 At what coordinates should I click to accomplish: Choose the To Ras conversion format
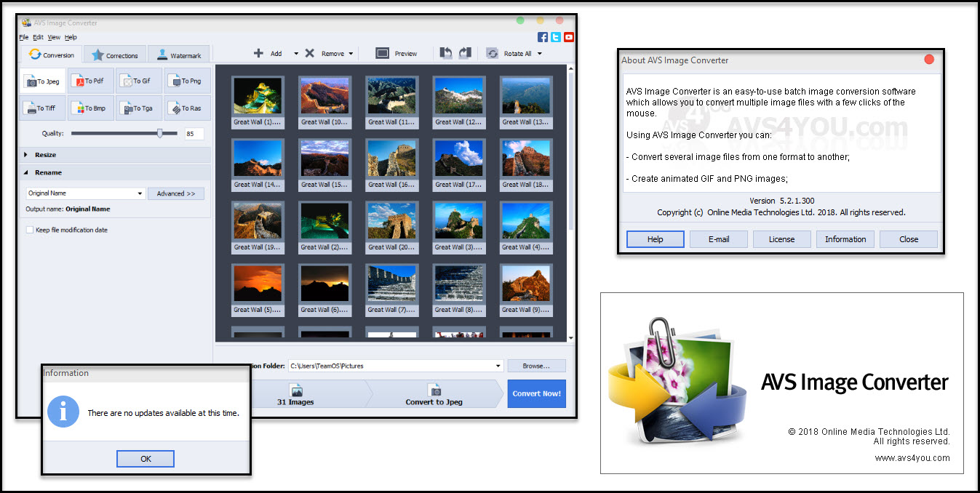187,108
